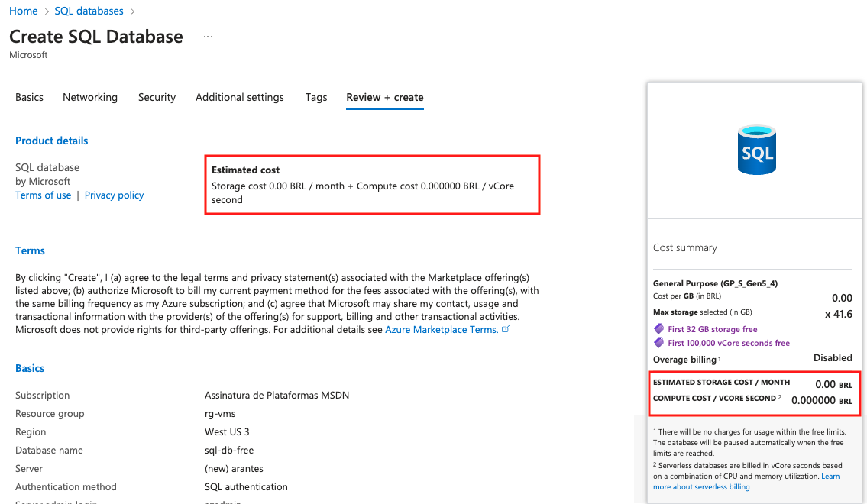This screenshot has height=504, width=867.
Task: Click the blue Terms section heading
Action: (30, 251)
